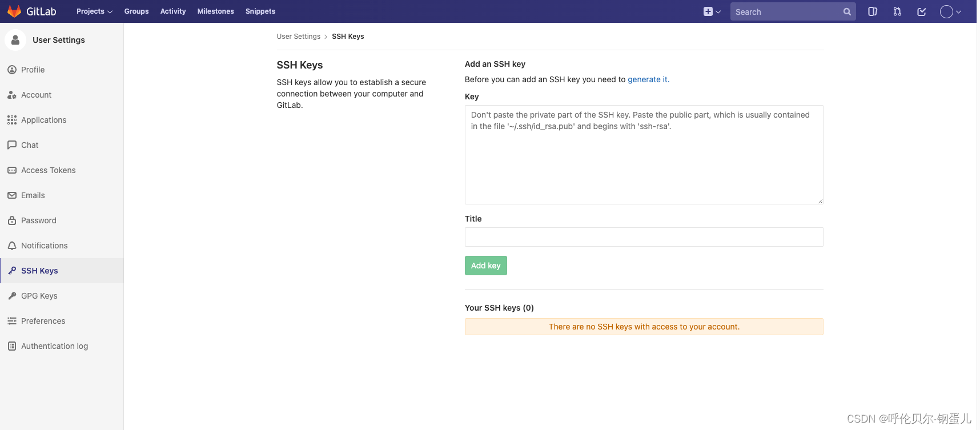Viewport: 980px width, 430px height.
Task: Select SSH Keys in the sidebar
Action: click(x=62, y=271)
